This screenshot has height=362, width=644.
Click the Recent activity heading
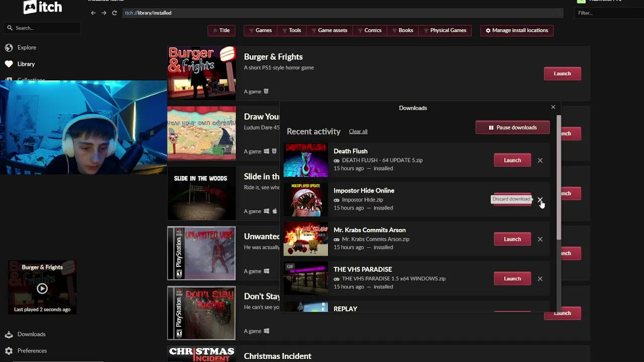(x=313, y=131)
